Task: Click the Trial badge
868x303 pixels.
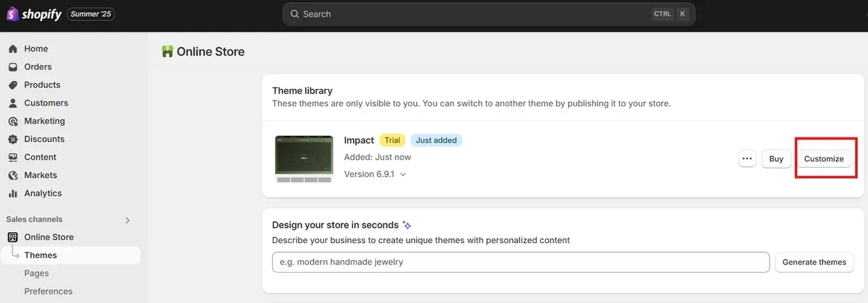Action: click(x=392, y=140)
